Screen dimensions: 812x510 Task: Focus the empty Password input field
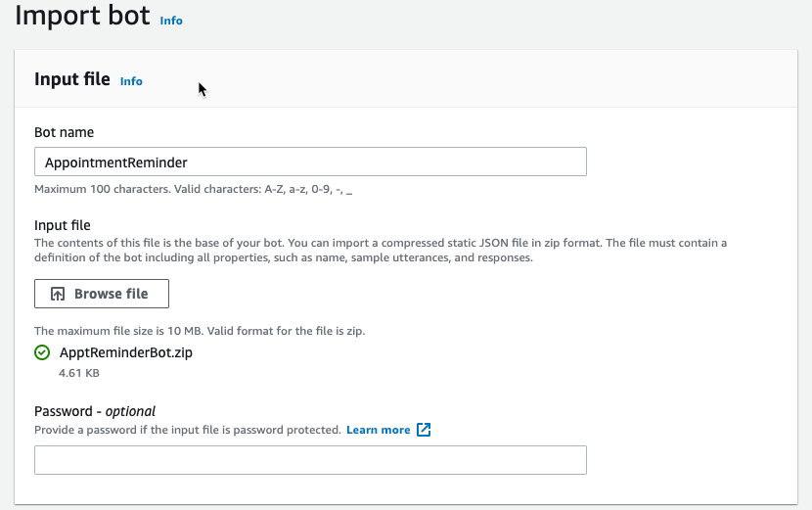(310, 460)
